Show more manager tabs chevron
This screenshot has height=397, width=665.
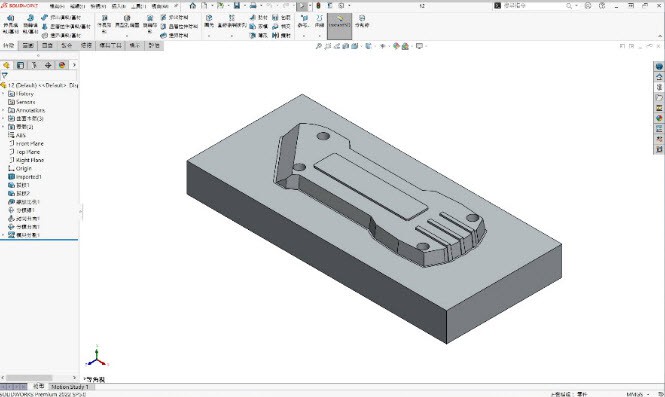(x=74, y=65)
